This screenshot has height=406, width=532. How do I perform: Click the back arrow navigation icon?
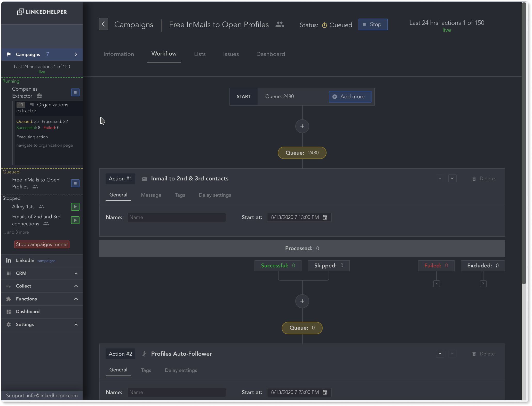104,24
